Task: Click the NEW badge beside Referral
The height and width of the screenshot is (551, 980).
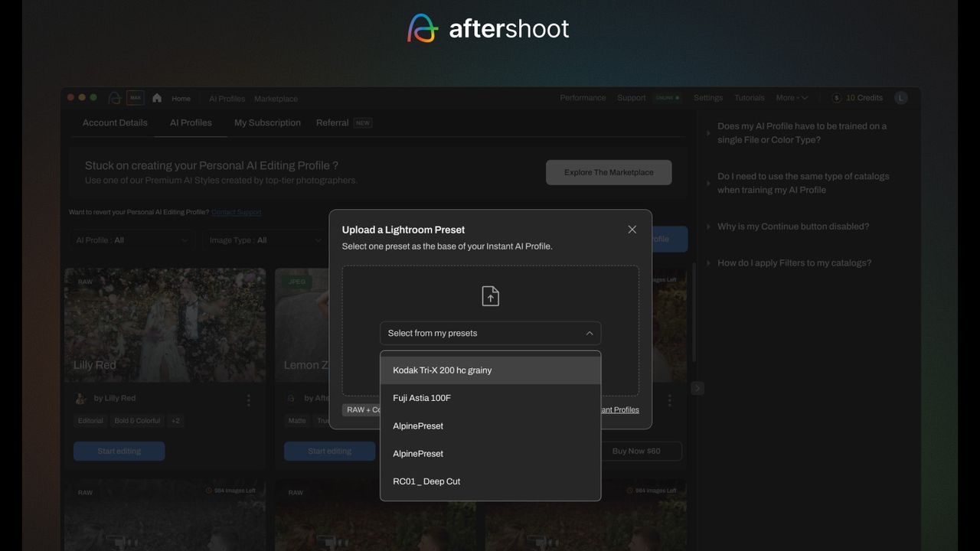Action: click(363, 122)
